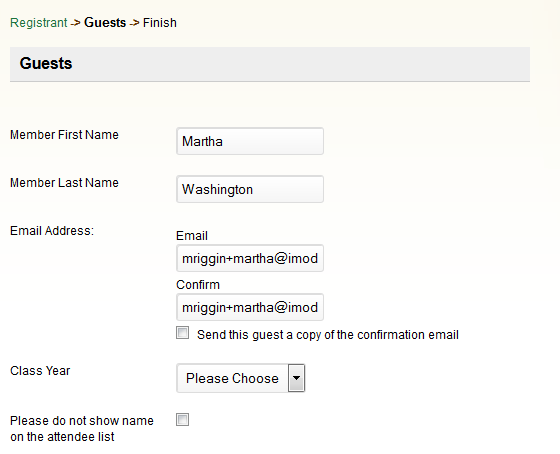Enable sending guest a confirmation email copy
560x454 pixels.
tap(182, 333)
